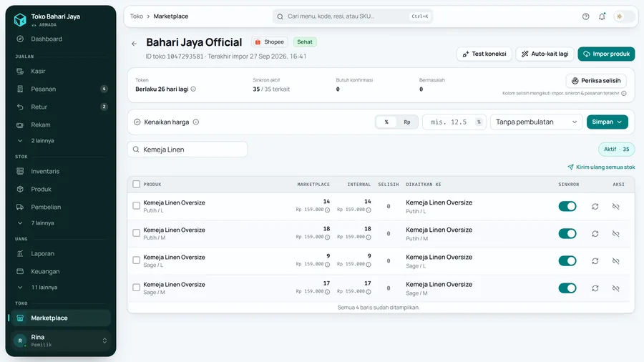Click internal price info icon for Putih / L

[x=369, y=210]
